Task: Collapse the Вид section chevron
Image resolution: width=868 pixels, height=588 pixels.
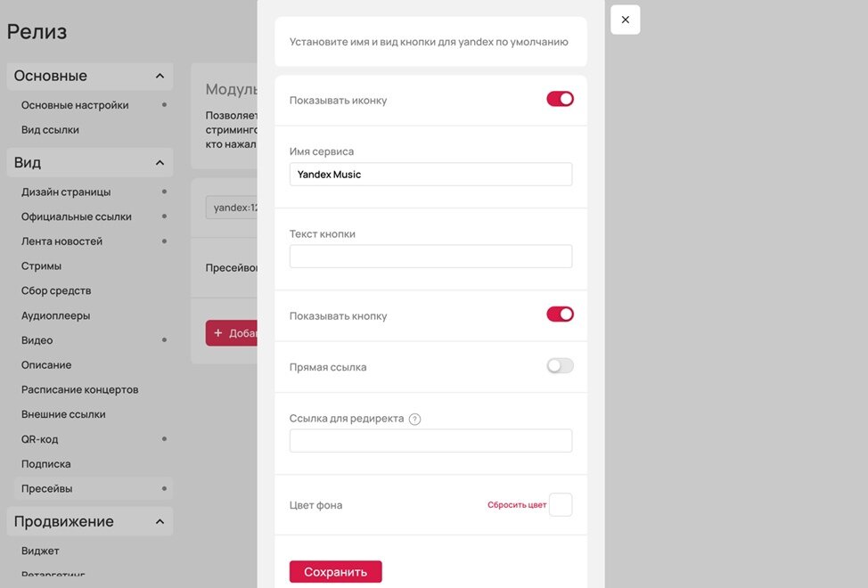Action: click(160, 163)
